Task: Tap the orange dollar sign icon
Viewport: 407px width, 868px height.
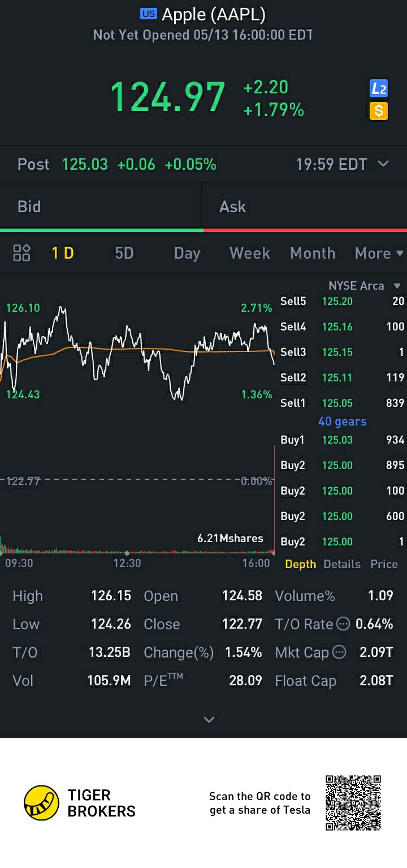Action: click(x=378, y=110)
